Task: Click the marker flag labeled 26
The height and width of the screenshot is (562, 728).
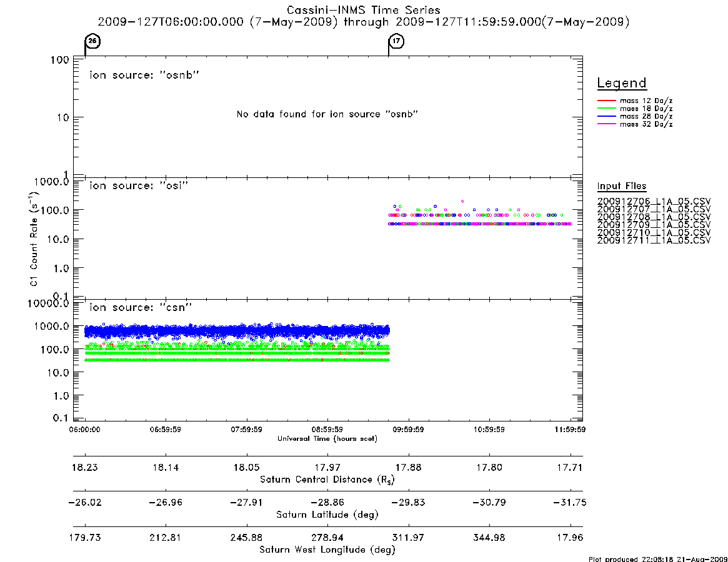Action: pyautogui.click(x=92, y=41)
